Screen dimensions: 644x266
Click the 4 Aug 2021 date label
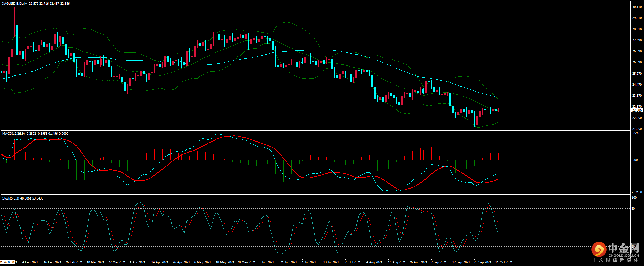point(374,262)
